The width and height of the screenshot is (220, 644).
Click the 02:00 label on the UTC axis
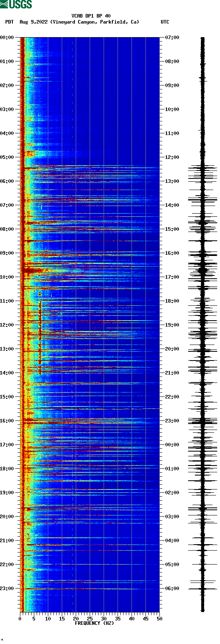point(172,493)
